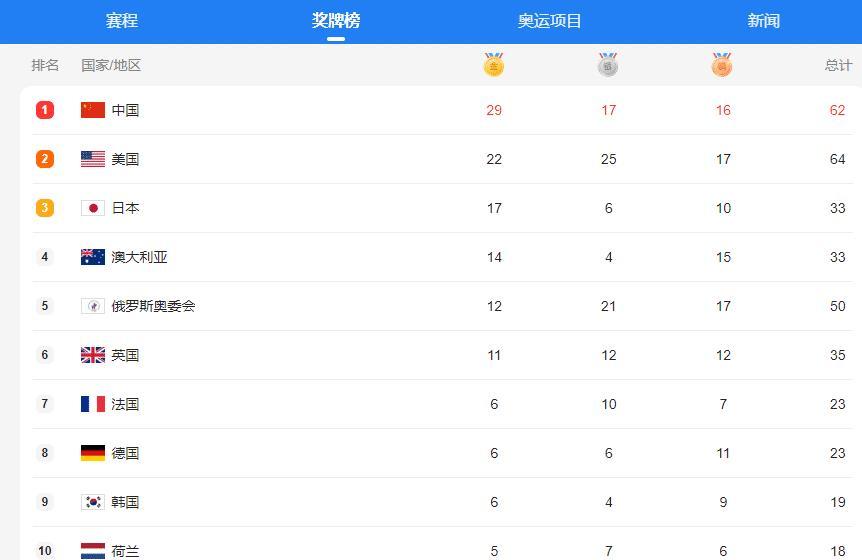The image size is (862, 560).
Task: Click the silver medal column icon
Action: [x=608, y=66]
